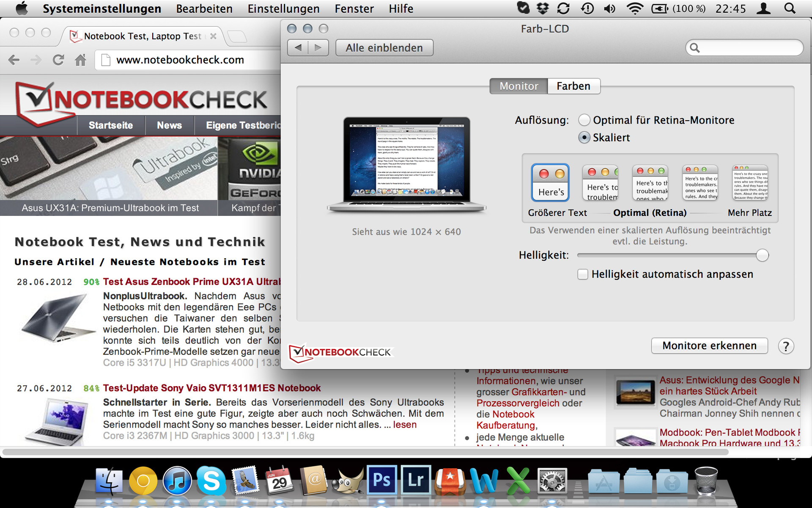Choose the Größerer Text scaling thumbnail

pyautogui.click(x=550, y=182)
